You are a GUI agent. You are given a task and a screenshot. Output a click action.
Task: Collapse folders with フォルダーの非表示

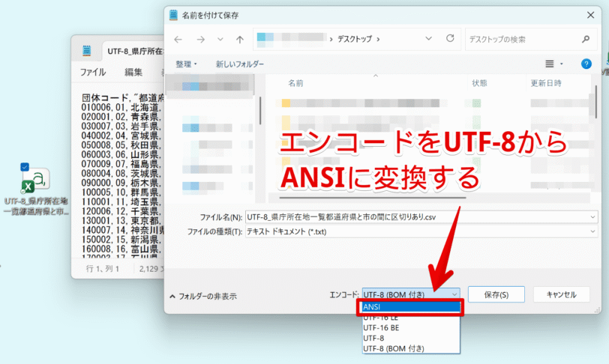click(203, 297)
